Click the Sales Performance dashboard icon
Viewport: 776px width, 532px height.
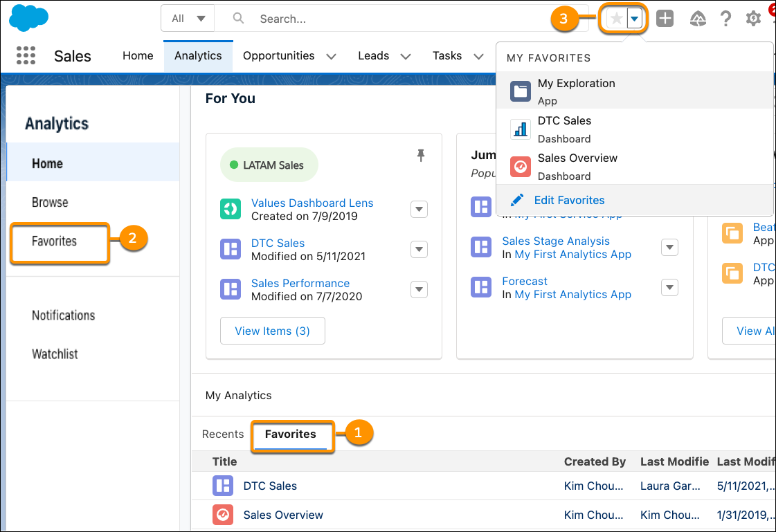click(231, 289)
